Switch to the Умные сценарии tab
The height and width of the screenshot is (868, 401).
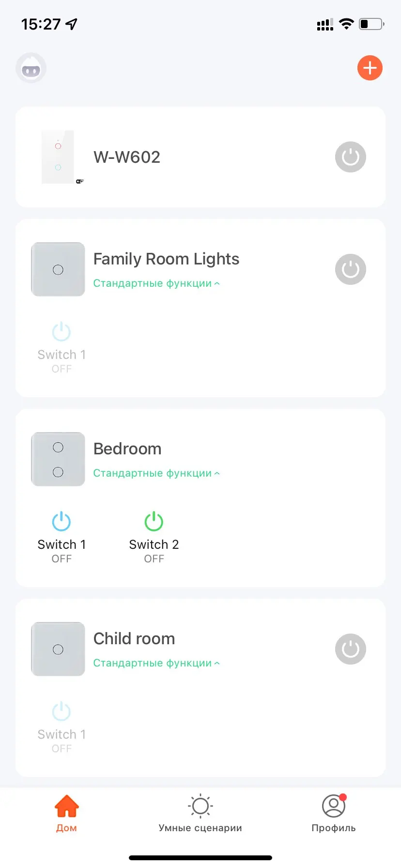coord(200,814)
